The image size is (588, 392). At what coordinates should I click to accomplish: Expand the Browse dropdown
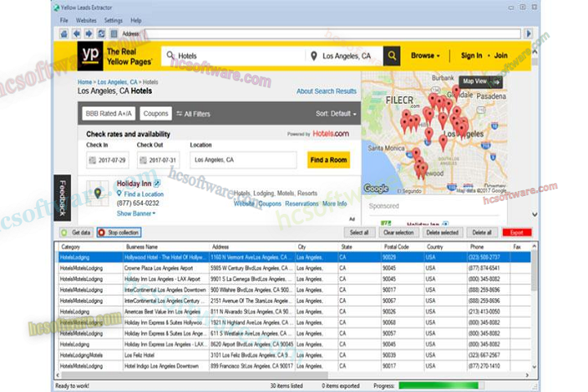click(425, 56)
